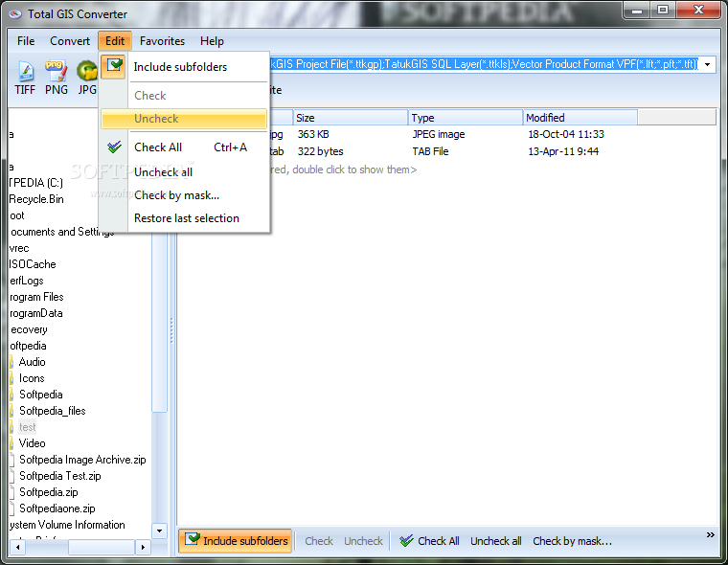Click Uncheck button on bottom toolbar

coord(363,541)
